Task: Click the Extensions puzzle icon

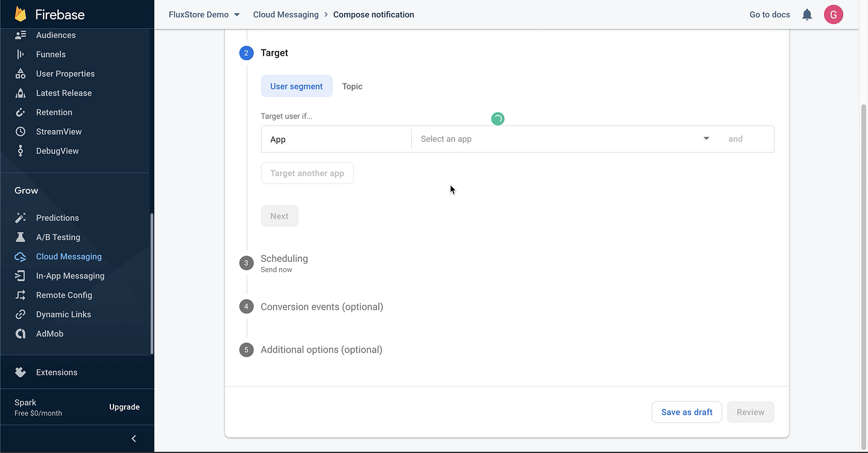Action: pyautogui.click(x=20, y=372)
